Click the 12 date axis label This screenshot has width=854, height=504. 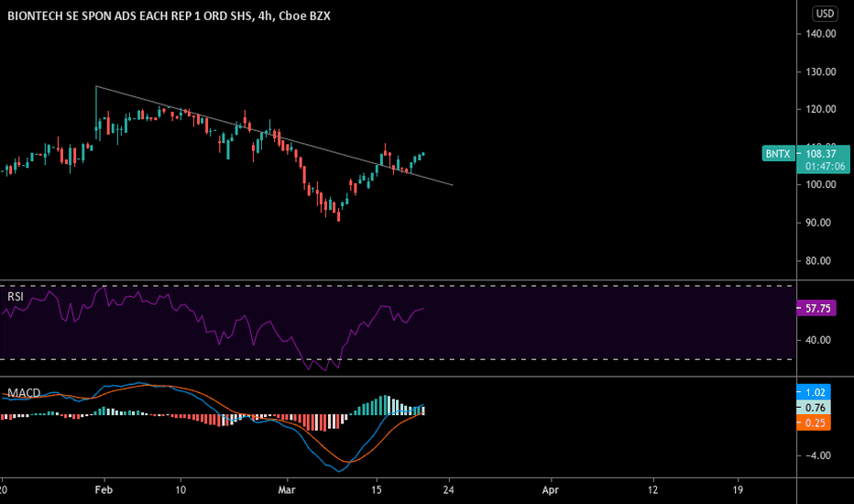point(652,490)
